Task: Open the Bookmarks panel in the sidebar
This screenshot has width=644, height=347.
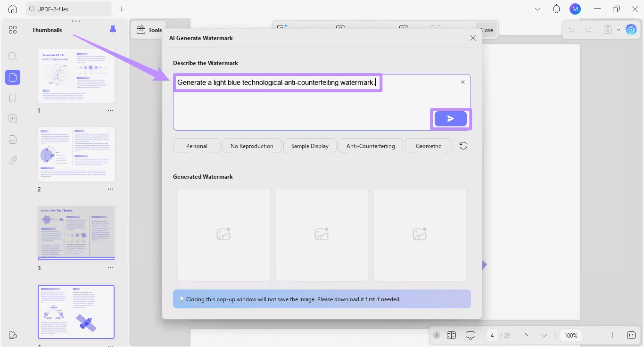Action: tap(13, 98)
